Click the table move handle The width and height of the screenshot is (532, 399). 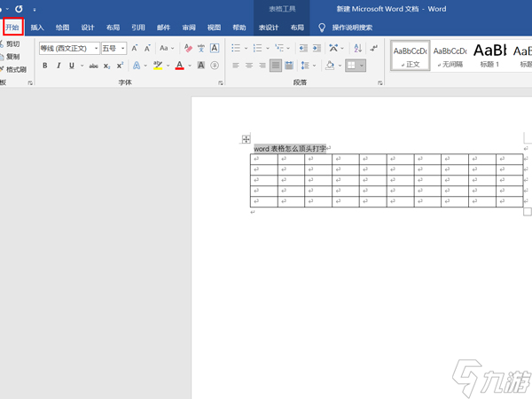point(246,139)
